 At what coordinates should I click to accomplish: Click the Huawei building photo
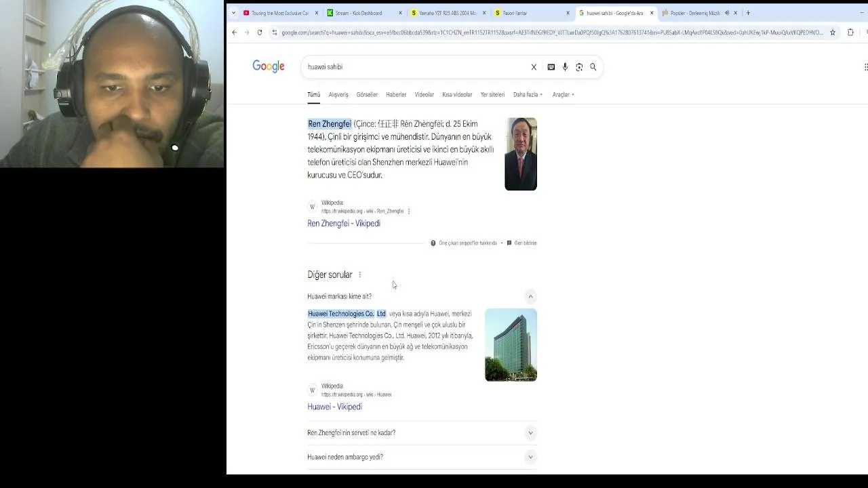coord(511,345)
